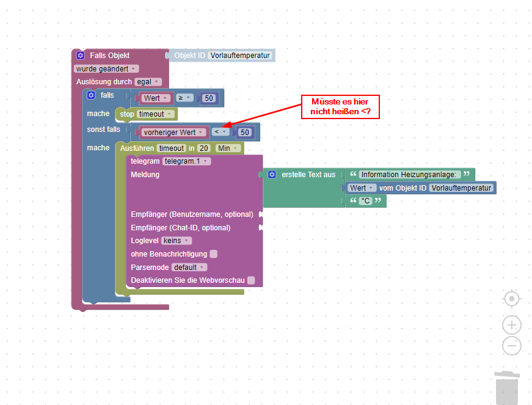
Task: Select Vorlauftemperatur in vom Objekt ID block
Action: click(x=461, y=188)
